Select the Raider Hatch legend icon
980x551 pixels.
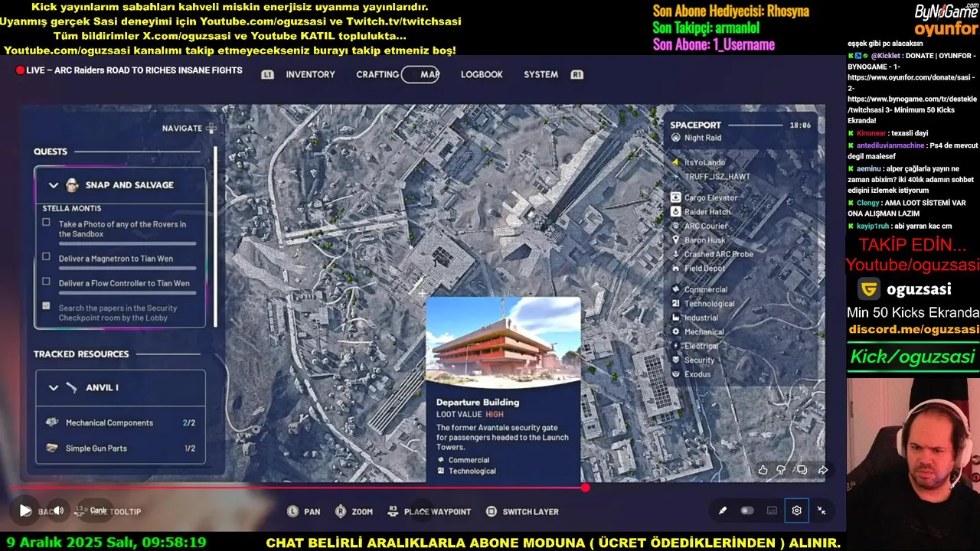point(676,212)
